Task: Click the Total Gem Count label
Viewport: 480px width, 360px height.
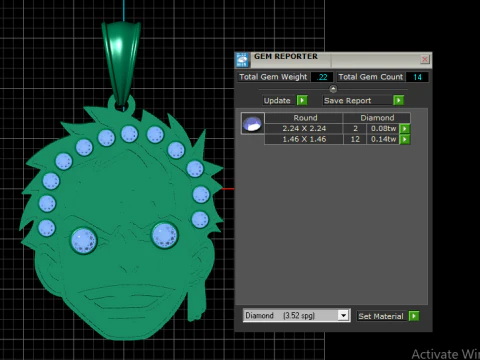Action: (x=371, y=77)
